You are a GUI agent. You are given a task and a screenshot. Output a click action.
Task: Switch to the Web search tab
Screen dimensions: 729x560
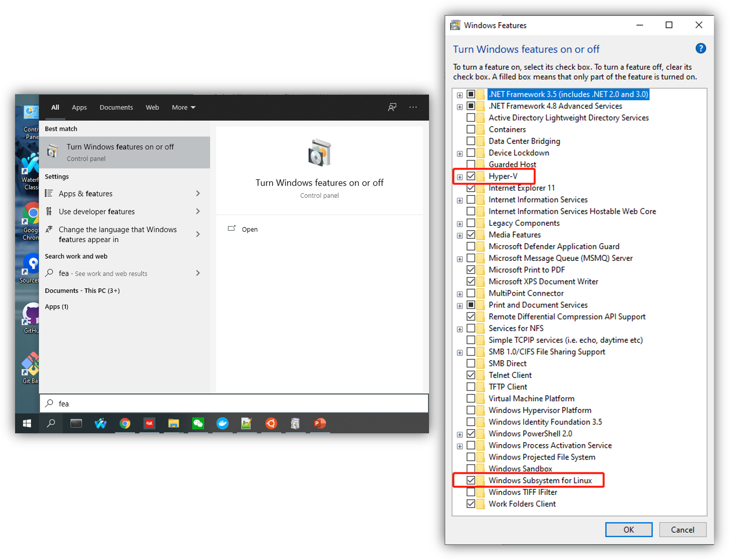(152, 107)
